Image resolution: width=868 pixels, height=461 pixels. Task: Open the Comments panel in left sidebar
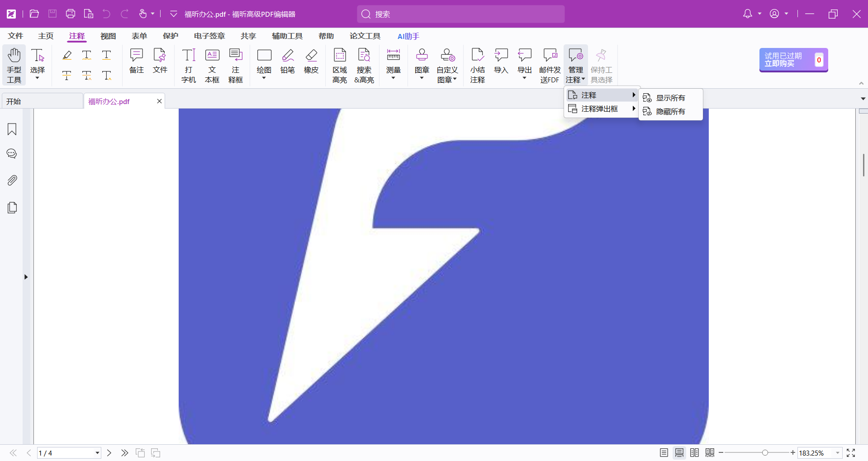click(12, 154)
